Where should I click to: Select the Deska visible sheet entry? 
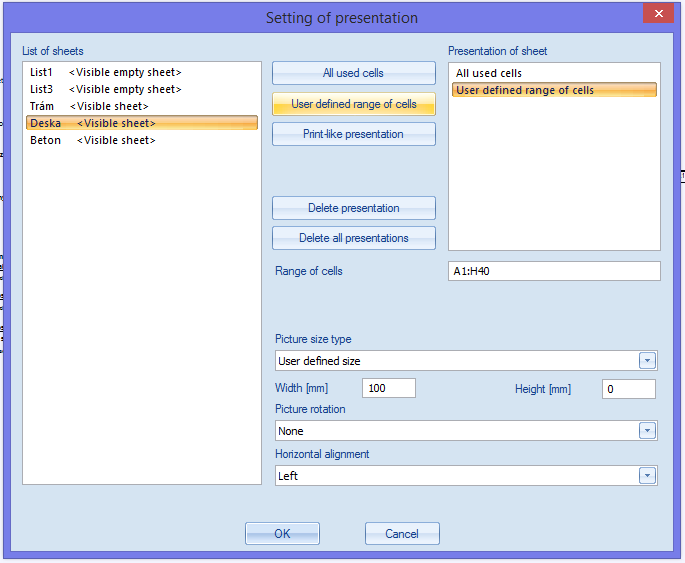point(142,123)
